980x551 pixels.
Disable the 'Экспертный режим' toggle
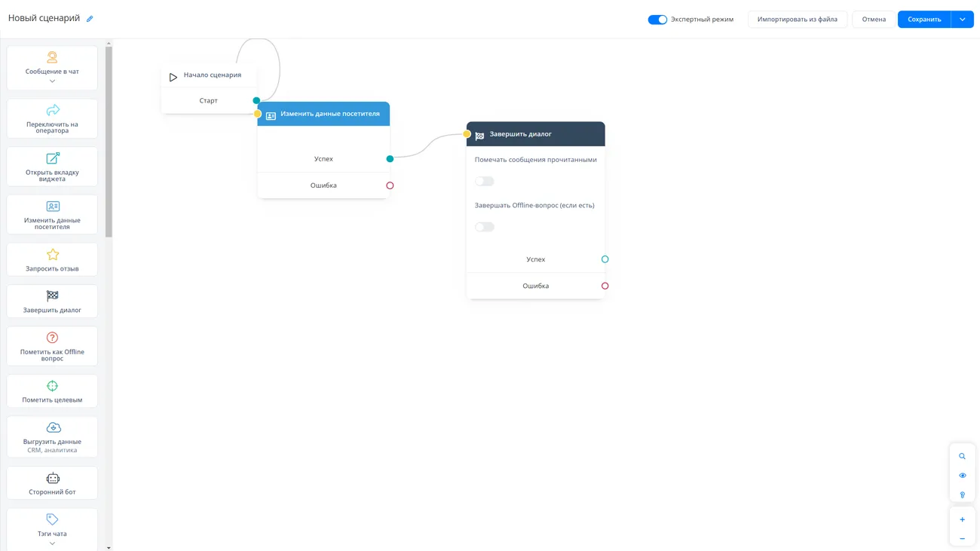(x=657, y=20)
